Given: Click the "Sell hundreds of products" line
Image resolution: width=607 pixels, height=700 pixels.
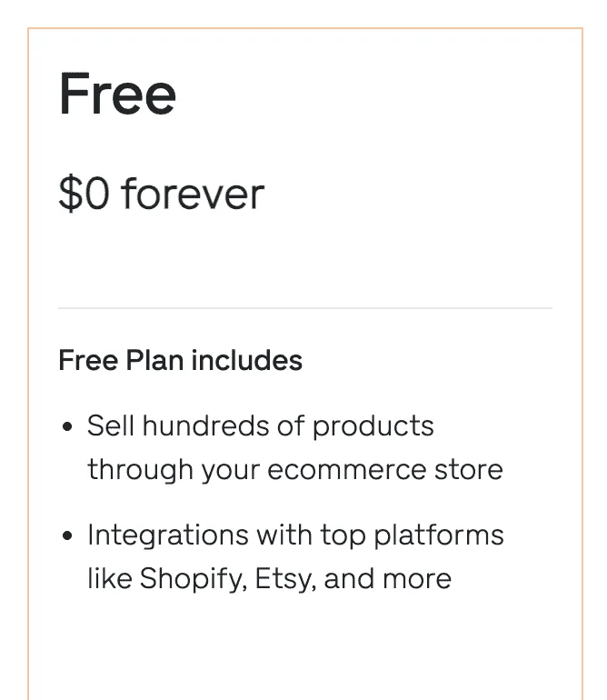Looking at the screenshot, I should coord(260,425).
